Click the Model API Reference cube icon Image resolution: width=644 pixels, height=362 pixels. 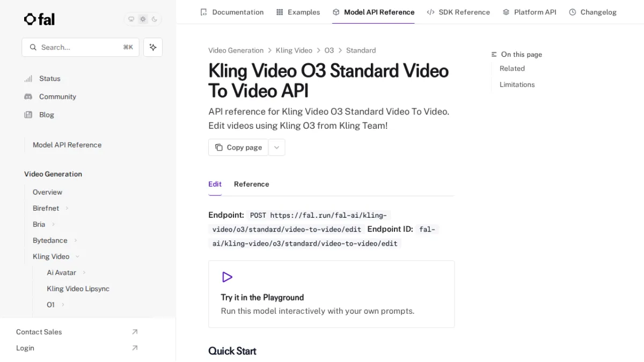[x=336, y=12]
